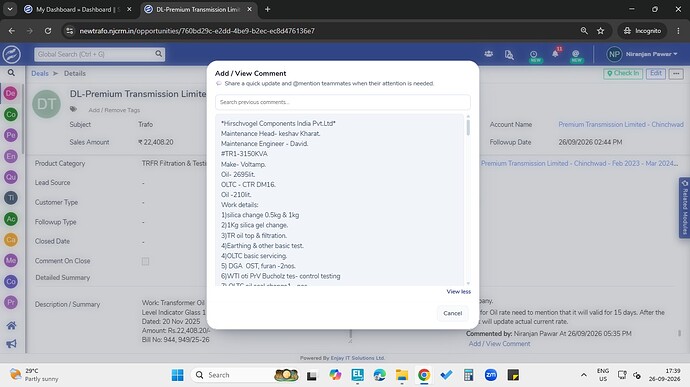
Task: Open the Chinchwad Feb 2023 - Mar 2024 link
Action: tap(580, 163)
